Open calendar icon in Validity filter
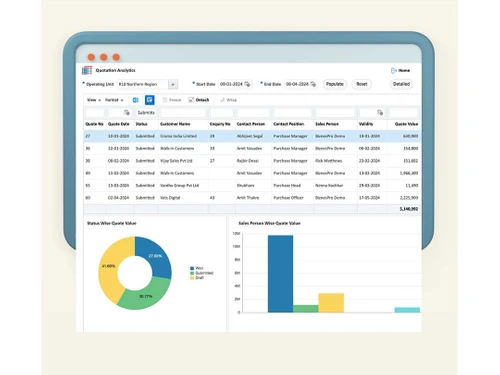Viewport: 500px width, 375px height. coord(380,113)
